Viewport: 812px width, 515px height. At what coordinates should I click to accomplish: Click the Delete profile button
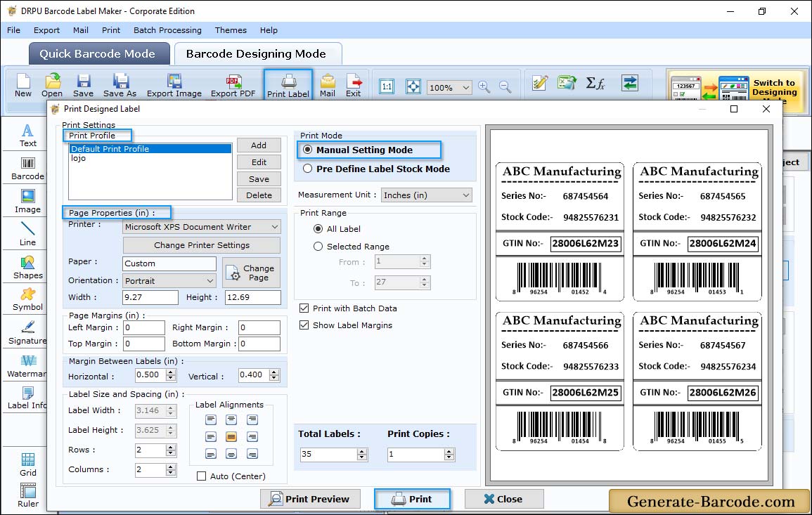pyautogui.click(x=259, y=195)
